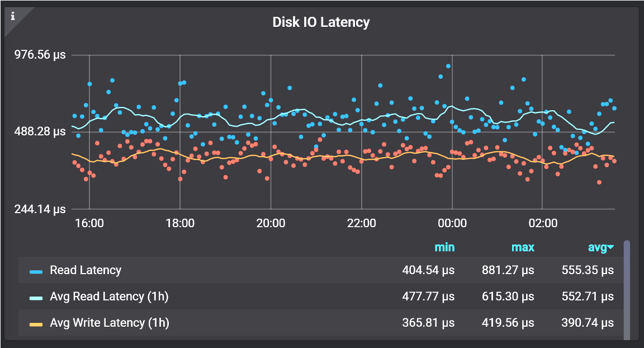Viewport: 644px width, 348px height.
Task: Open the Disk IO Latency panel title menu
Action: 321,22
